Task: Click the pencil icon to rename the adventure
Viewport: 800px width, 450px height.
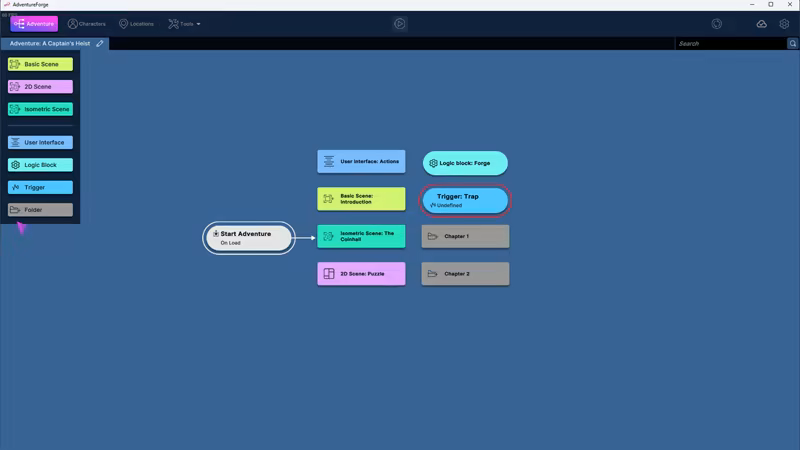Action: point(100,44)
